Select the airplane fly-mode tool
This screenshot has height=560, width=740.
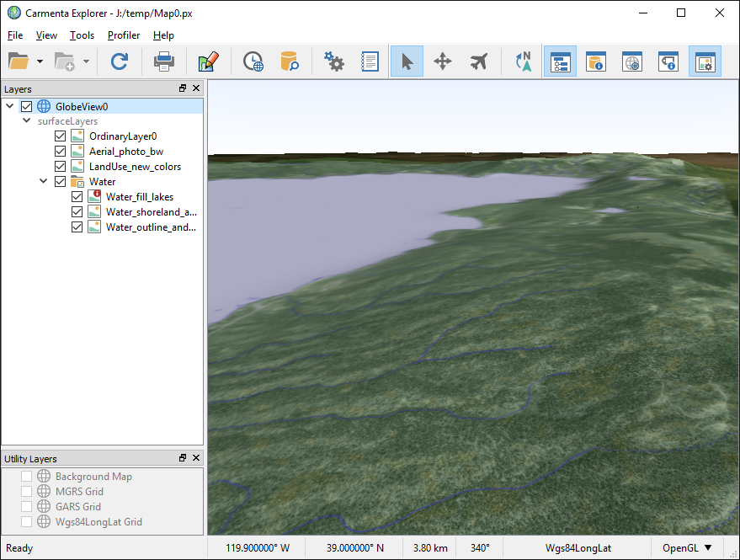click(479, 61)
